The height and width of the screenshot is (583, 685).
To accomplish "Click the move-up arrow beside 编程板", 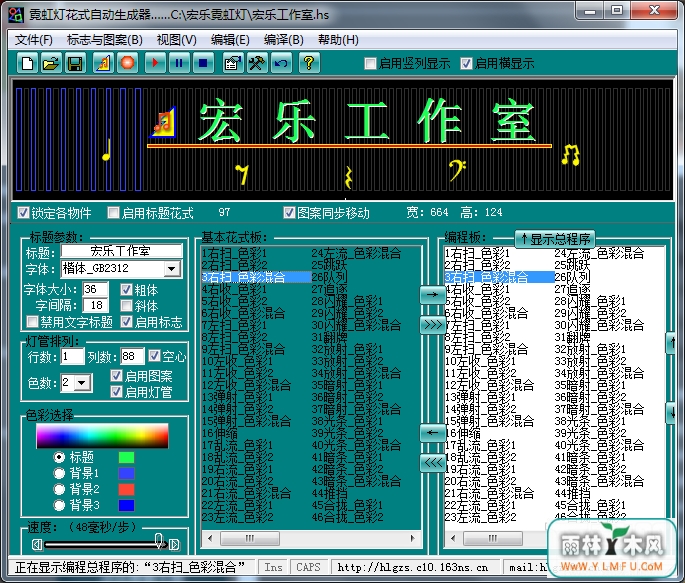I will pos(672,343).
